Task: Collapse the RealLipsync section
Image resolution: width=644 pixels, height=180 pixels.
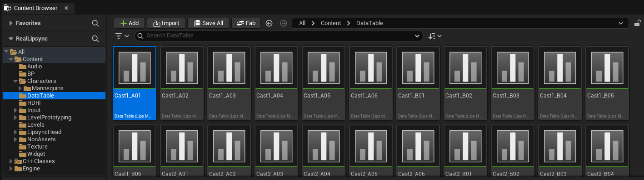Action: (11, 39)
